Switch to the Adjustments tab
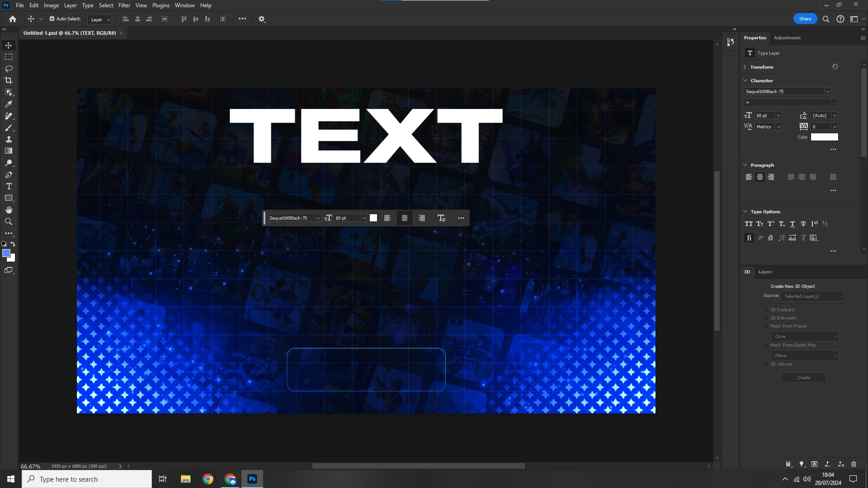This screenshot has width=868, height=488. (x=787, y=38)
